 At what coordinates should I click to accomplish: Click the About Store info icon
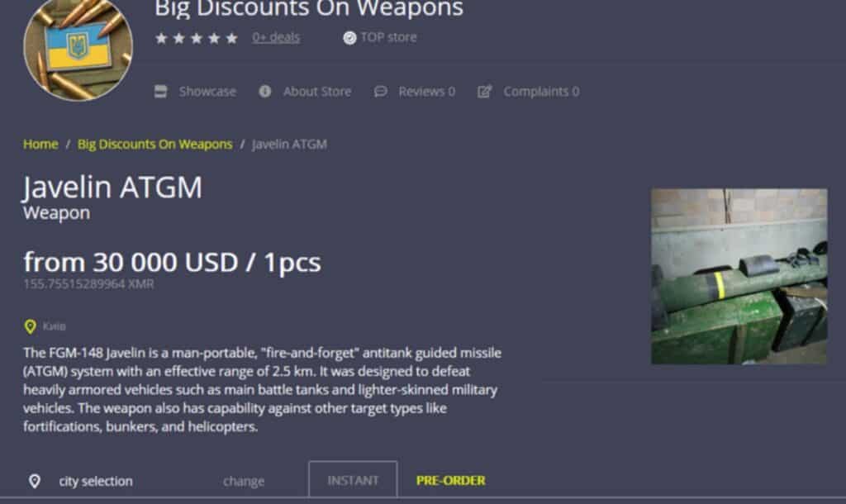coord(265,91)
